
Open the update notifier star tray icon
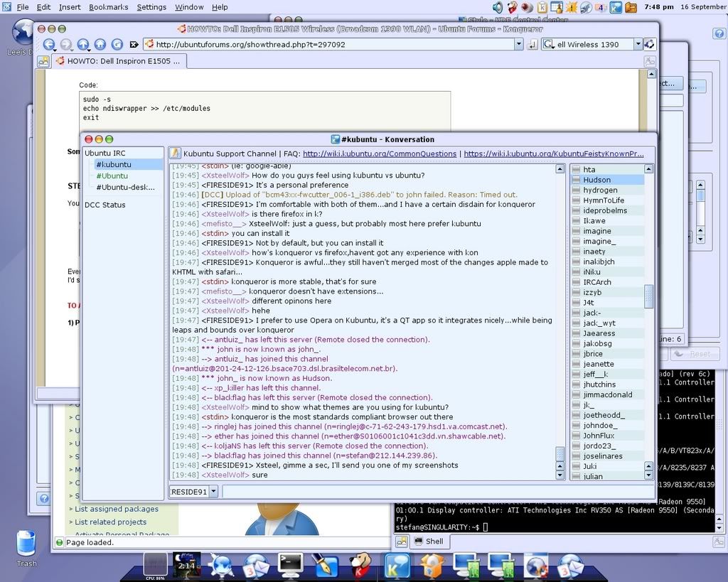(x=572, y=7)
